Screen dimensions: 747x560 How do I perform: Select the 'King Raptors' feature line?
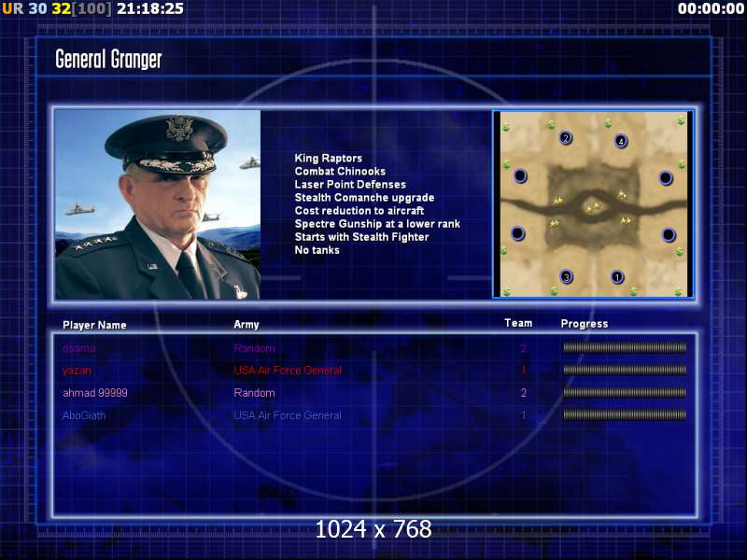(x=329, y=158)
